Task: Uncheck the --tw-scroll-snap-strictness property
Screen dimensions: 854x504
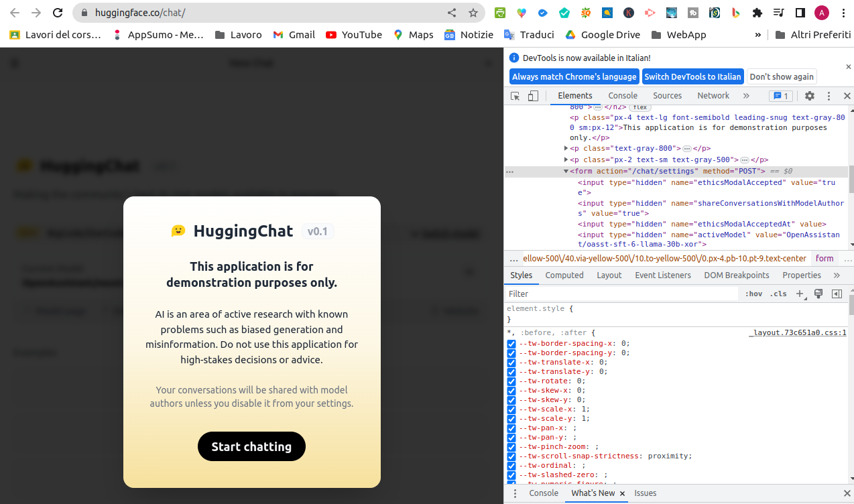Action: tap(511, 456)
